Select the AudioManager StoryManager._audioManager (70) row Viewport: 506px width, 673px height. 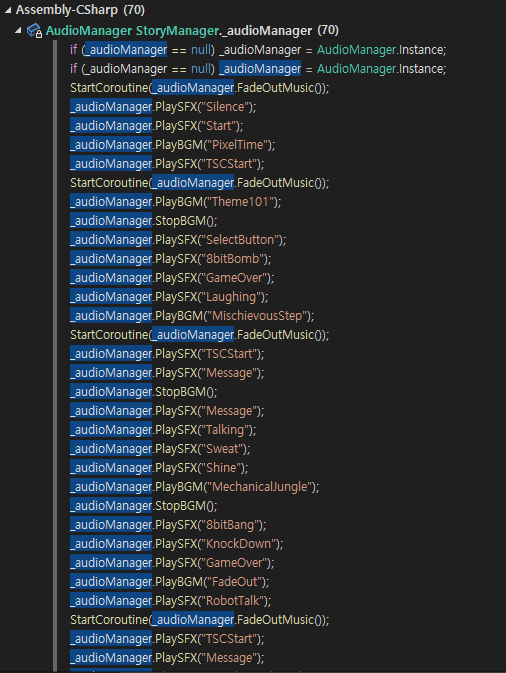(192, 30)
